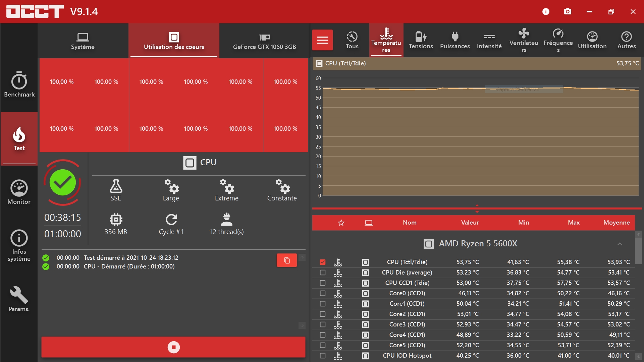The width and height of the screenshot is (644, 362).
Task: Click the Cycle #1 indicator
Action: (171, 224)
